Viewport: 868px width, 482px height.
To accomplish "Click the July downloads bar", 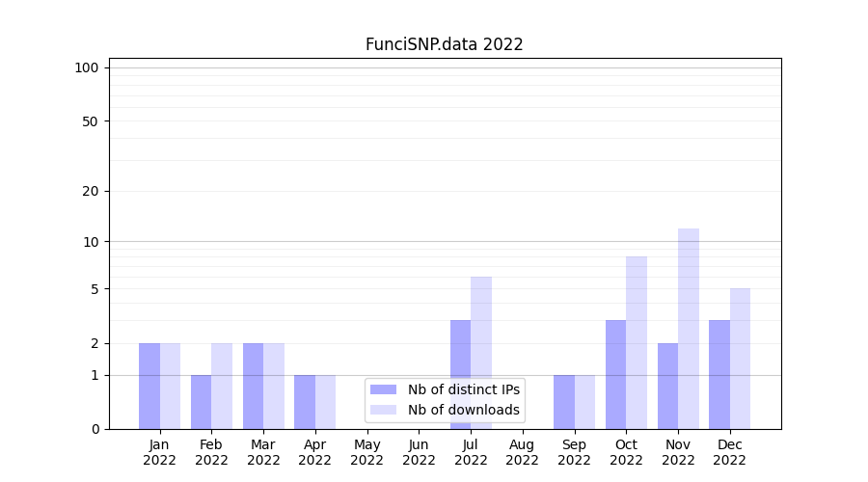I will [481, 352].
